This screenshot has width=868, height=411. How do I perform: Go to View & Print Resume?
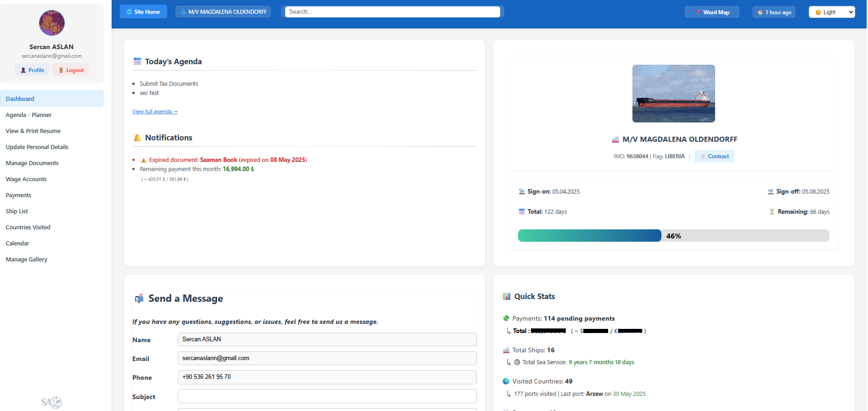33,131
